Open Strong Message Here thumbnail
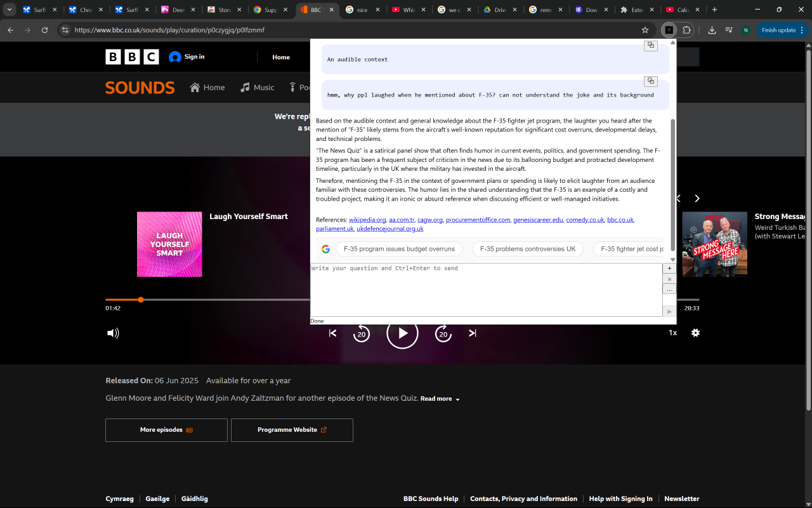The width and height of the screenshot is (812, 508). [714, 244]
